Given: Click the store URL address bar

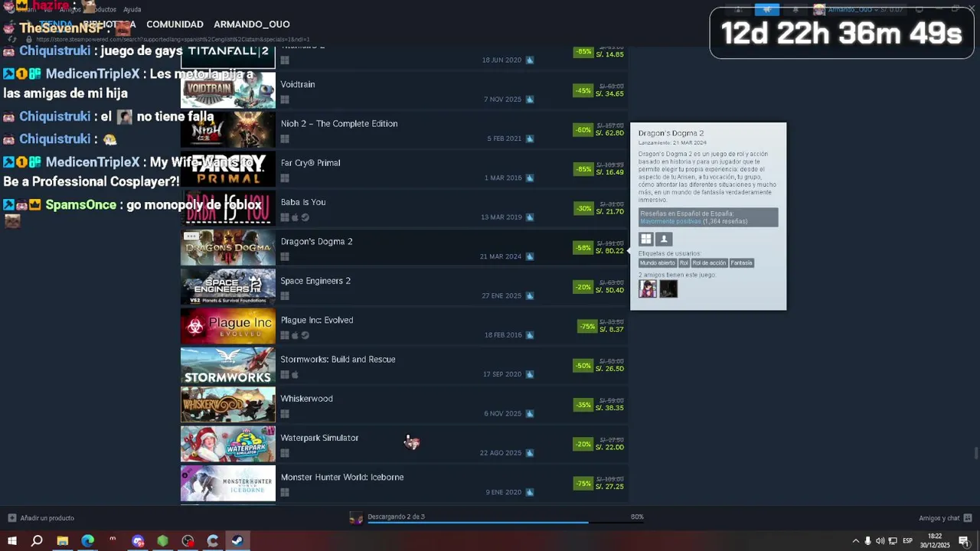Looking at the screenshot, I should pyautogui.click(x=172, y=39).
